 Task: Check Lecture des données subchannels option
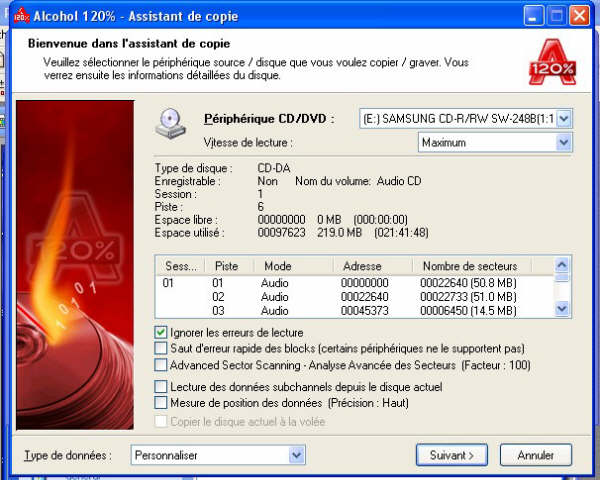click(161, 387)
